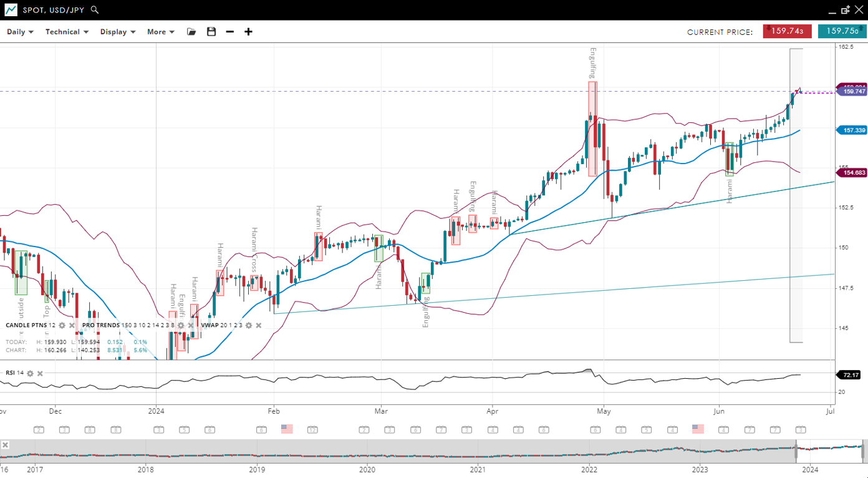Open a saved chart via folder icon
This screenshot has height=478, width=868.
pyautogui.click(x=191, y=32)
